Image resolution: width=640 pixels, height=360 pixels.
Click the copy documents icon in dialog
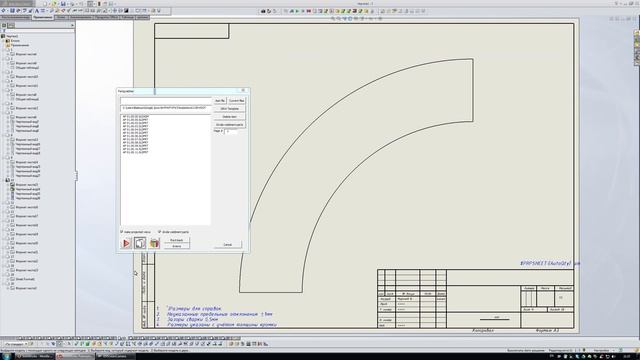[x=140, y=243]
